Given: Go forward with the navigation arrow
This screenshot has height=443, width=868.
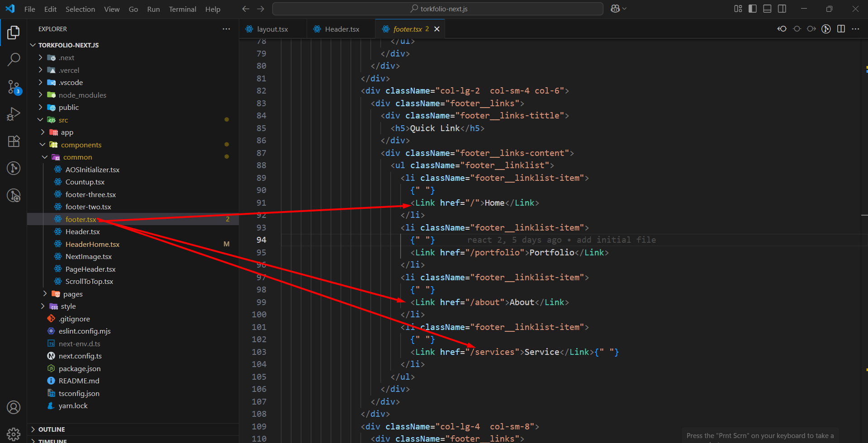Looking at the screenshot, I should click(261, 9).
